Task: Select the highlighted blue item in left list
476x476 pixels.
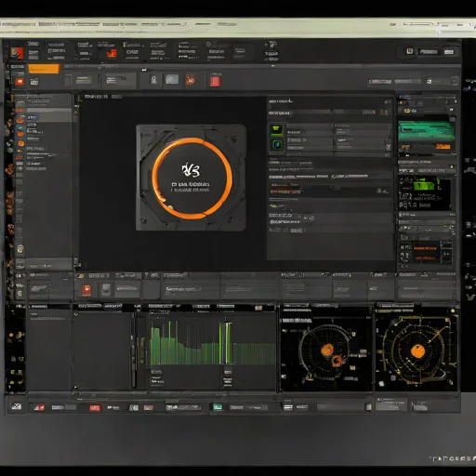Action: (33, 117)
